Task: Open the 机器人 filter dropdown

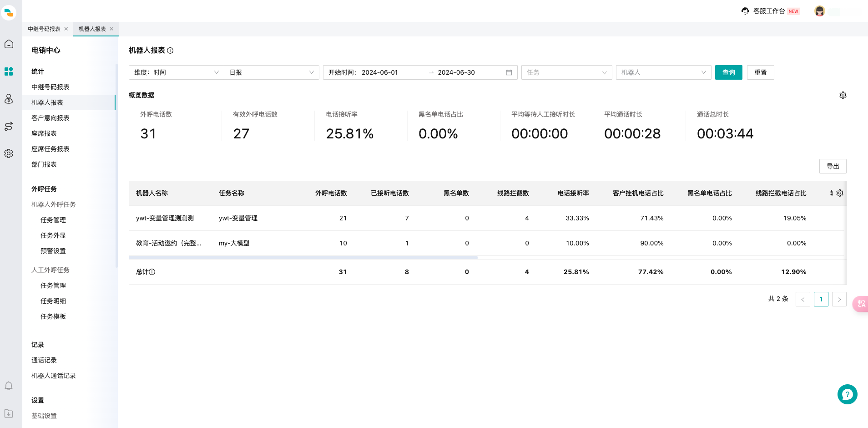Action: [x=663, y=72]
